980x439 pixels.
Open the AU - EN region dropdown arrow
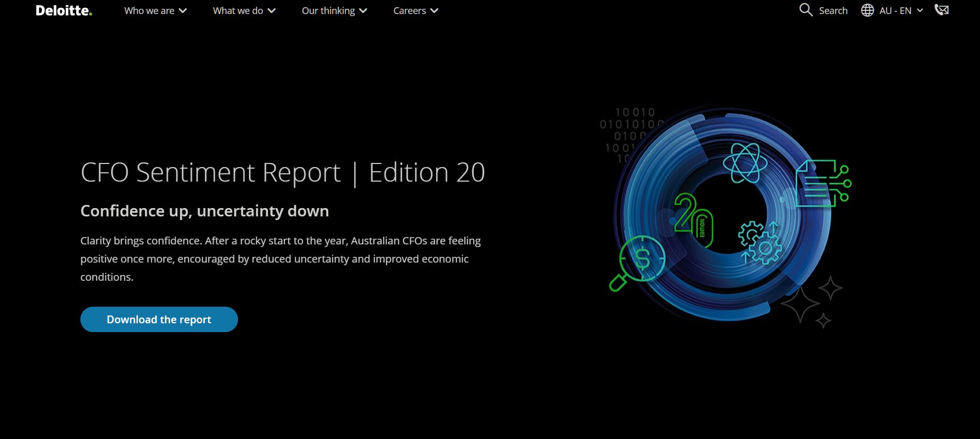[x=920, y=10]
